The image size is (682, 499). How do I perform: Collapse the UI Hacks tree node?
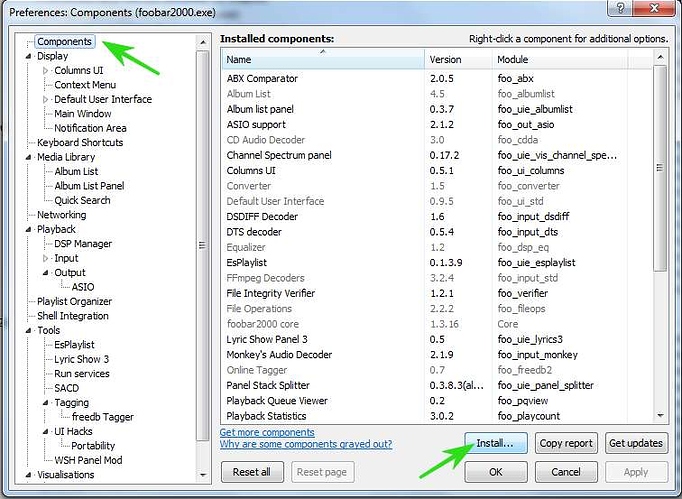tap(46, 432)
